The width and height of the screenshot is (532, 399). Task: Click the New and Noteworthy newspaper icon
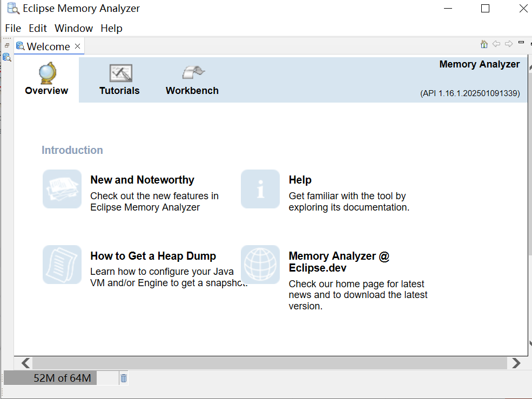tap(62, 189)
